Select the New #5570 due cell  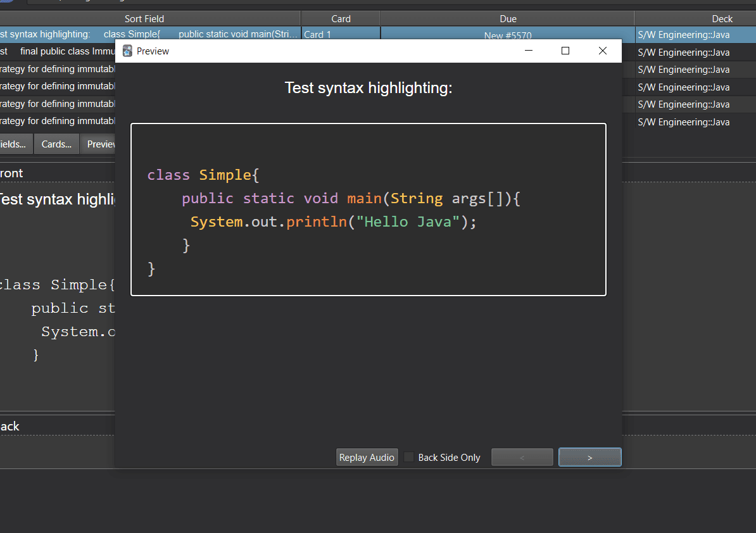click(x=508, y=35)
